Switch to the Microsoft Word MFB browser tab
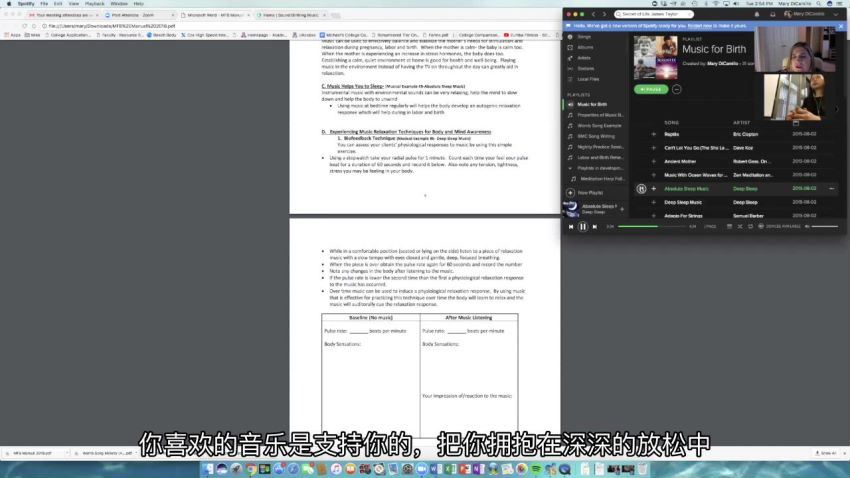850x478 pixels. click(215, 15)
